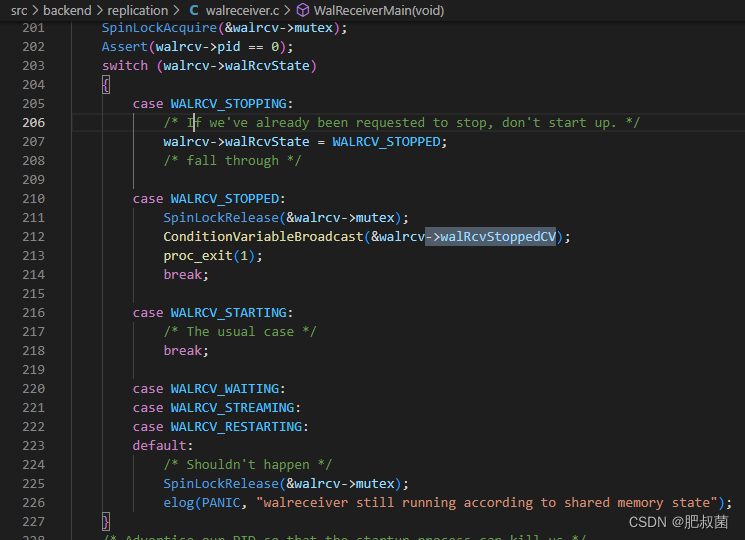
Task: Click the 'switch' keyword on line 203
Action: (x=124, y=66)
